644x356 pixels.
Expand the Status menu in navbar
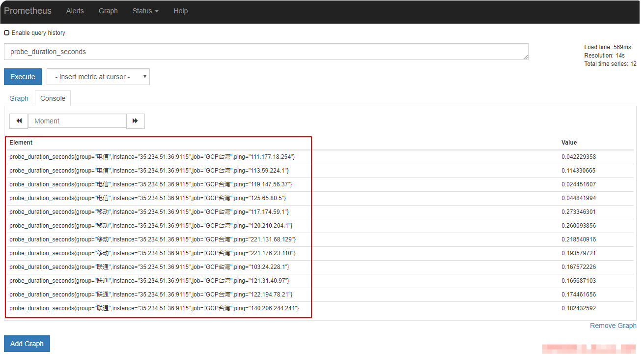pyautogui.click(x=145, y=11)
